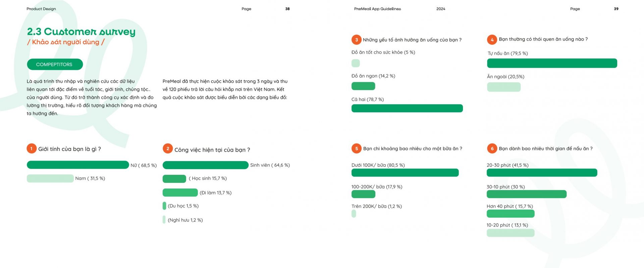Click the orange number 2 question badge
The width and height of the screenshot is (644, 268).
[168, 149]
